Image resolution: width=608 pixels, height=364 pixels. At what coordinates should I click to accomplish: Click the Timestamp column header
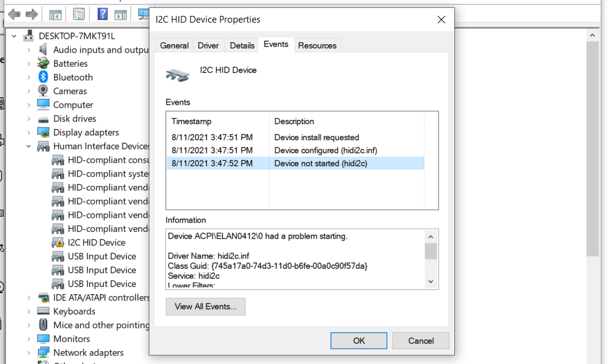click(218, 121)
